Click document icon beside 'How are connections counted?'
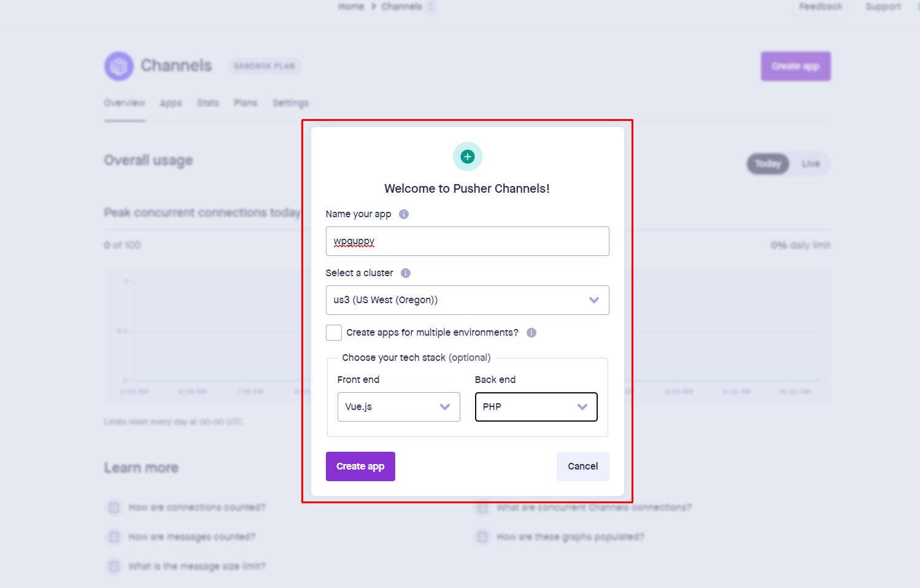 [x=114, y=507]
